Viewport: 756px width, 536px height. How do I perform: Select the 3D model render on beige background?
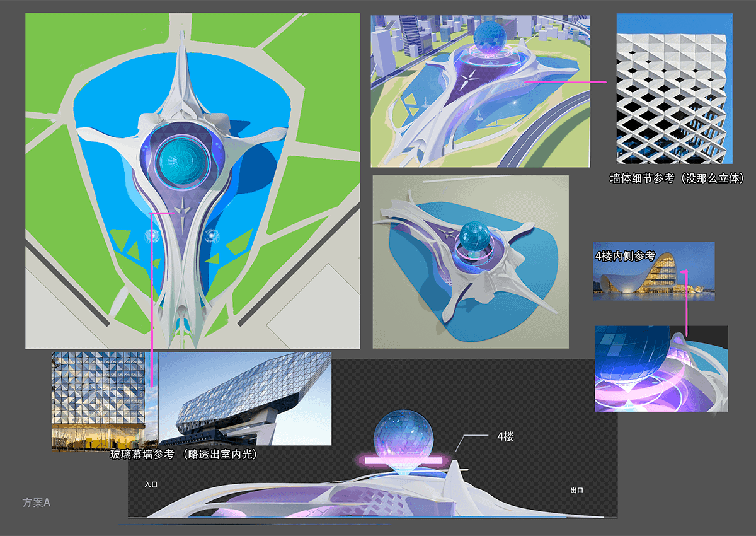pyautogui.click(x=470, y=262)
